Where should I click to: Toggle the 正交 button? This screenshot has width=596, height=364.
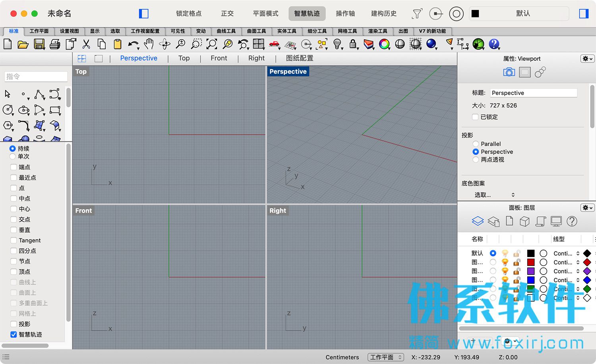[227, 14]
